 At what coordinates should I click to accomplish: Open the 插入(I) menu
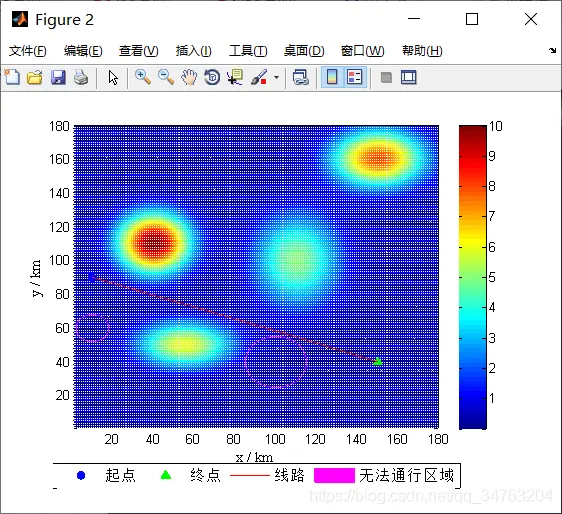click(194, 51)
